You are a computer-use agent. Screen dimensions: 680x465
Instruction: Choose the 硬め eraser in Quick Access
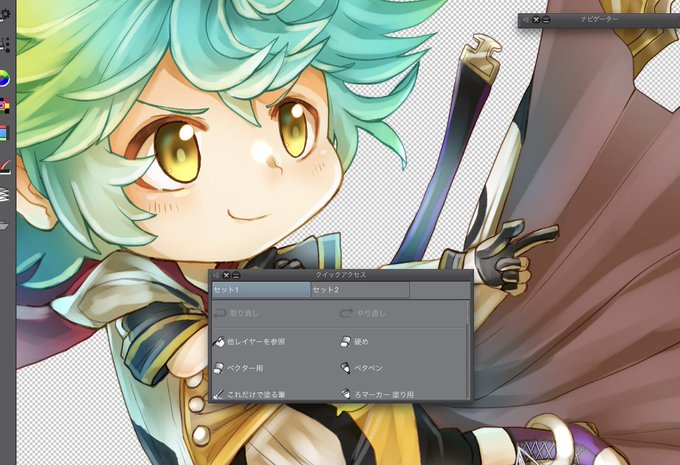(354, 342)
